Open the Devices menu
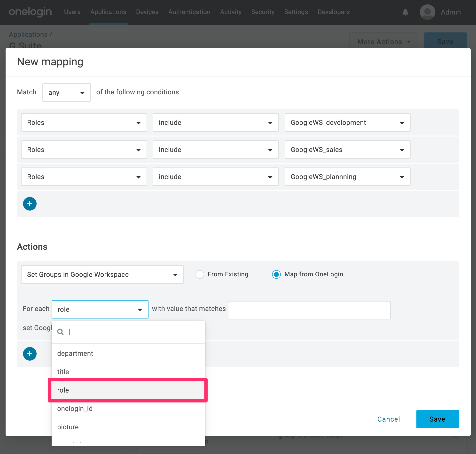 coord(147,12)
